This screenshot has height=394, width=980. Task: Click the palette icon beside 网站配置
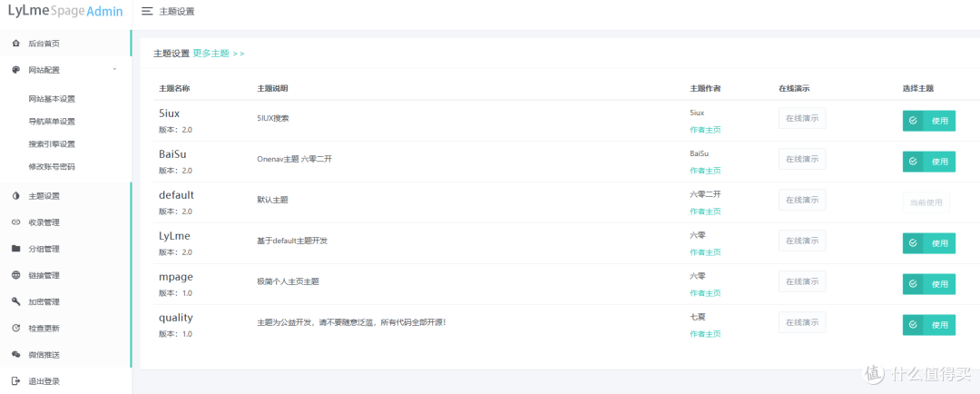click(x=16, y=70)
